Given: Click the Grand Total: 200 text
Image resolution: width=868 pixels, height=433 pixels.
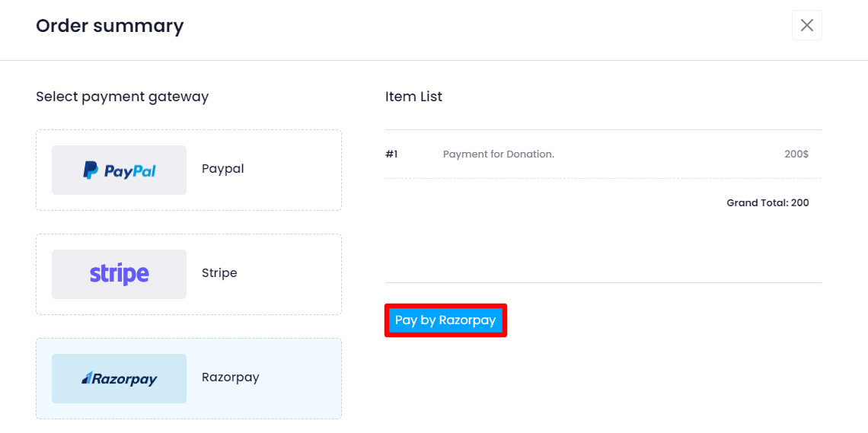Looking at the screenshot, I should pyautogui.click(x=767, y=203).
